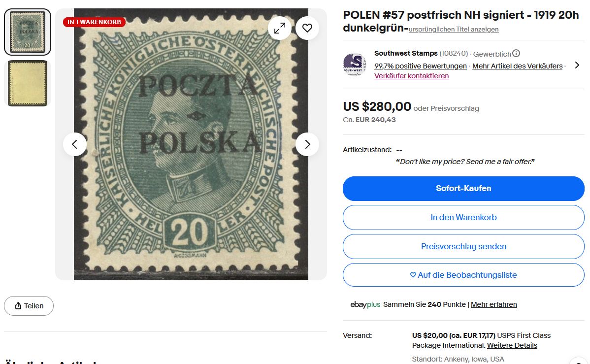The width and height of the screenshot is (590, 364).
Task: Expand seller details with the right chevron
Action: click(x=577, y=65)
